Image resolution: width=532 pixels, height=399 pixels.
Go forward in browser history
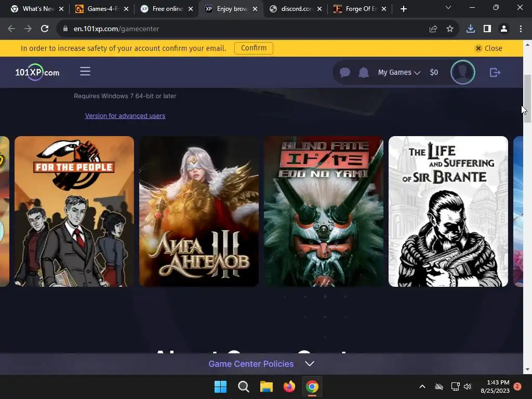tap(28, 29)
